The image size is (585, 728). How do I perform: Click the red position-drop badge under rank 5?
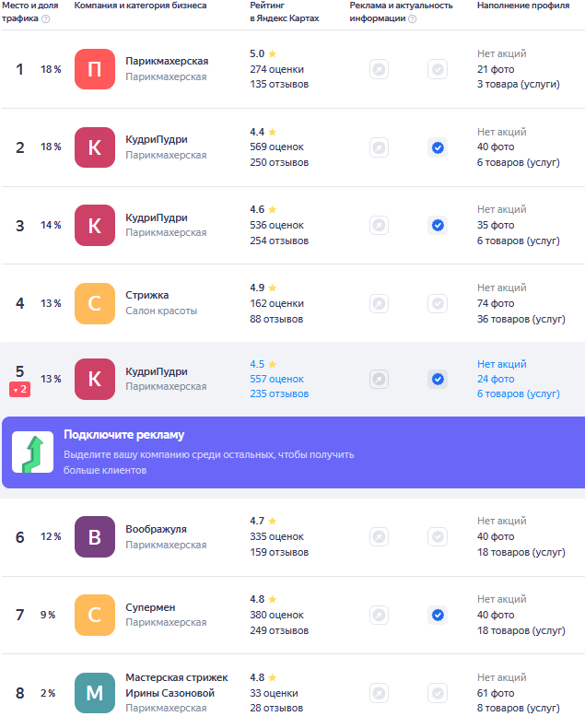20,390
